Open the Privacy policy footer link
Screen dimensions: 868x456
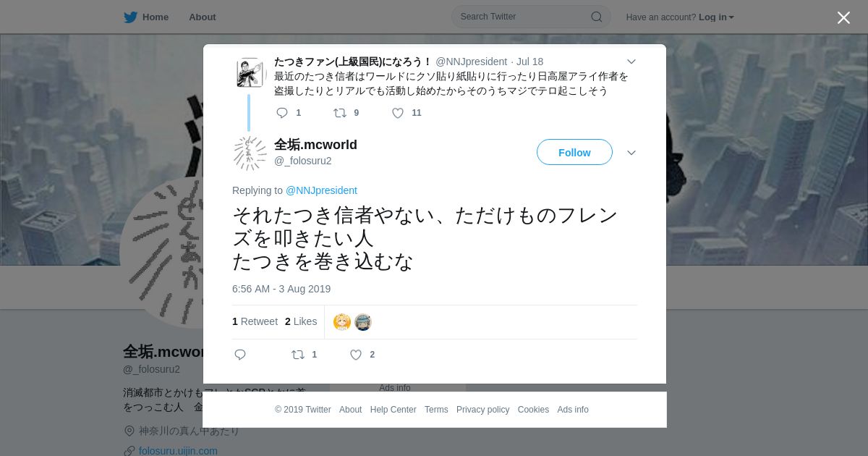pyautogui.click(x=482, y=410)
